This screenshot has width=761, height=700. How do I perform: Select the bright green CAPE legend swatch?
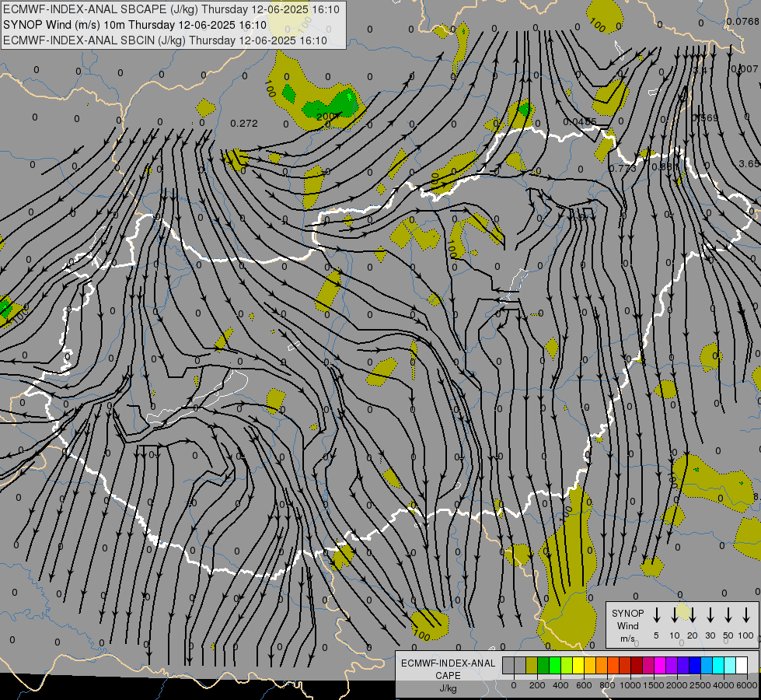point(555,665)
